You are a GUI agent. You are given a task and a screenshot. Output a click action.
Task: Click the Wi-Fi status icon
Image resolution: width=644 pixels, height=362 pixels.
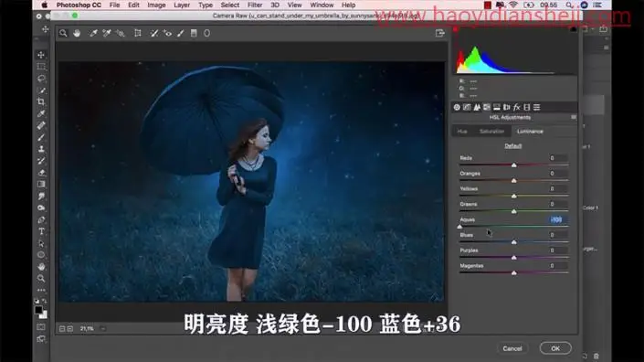point(513,5)
